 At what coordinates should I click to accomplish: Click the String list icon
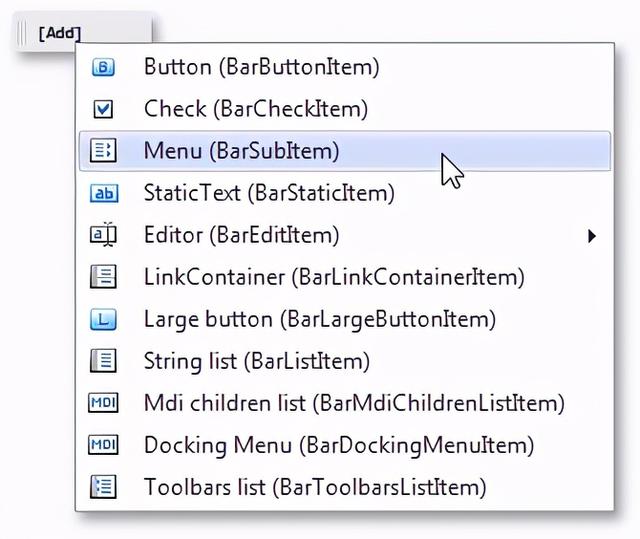coord(103,361)
